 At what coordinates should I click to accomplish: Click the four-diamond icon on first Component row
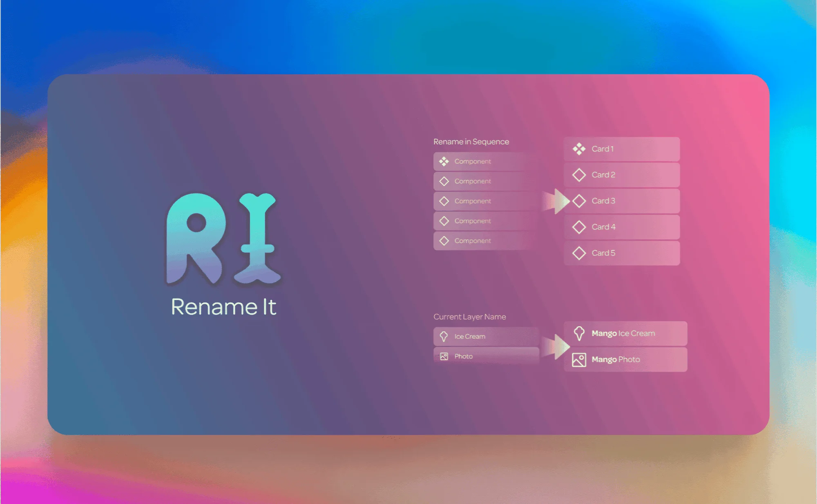click(x=444, y=162)
